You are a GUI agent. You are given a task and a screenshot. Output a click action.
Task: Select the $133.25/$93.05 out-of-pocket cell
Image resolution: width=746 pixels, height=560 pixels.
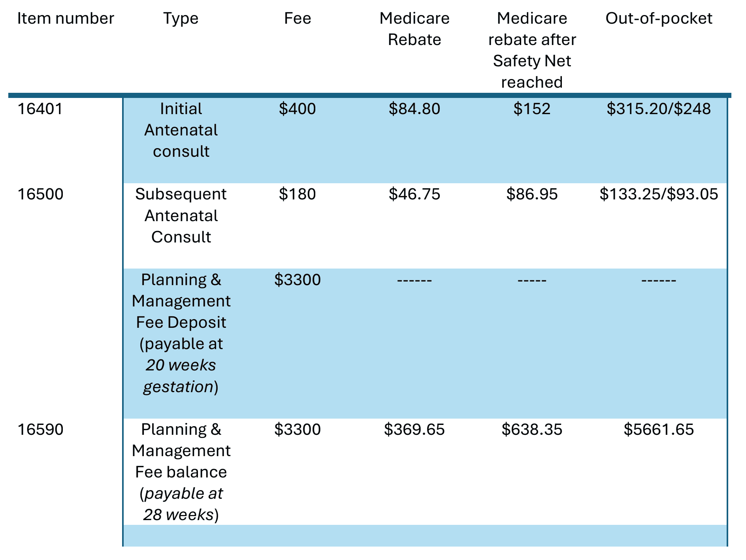(659, 194)
